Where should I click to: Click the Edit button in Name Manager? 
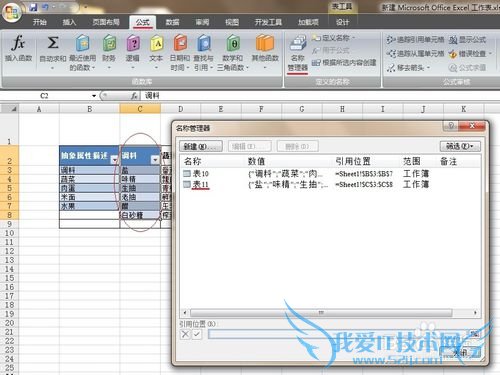[x=250, y=146]
